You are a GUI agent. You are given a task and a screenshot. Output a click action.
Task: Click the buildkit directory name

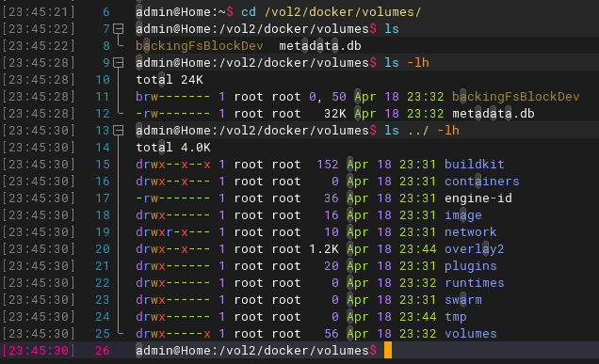click(474, 164)
